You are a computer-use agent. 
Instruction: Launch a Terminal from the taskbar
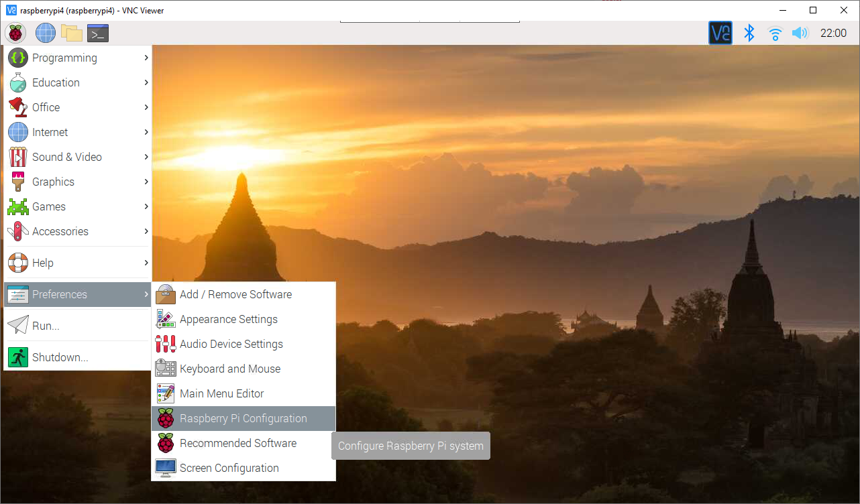click(x=97, y=32)
